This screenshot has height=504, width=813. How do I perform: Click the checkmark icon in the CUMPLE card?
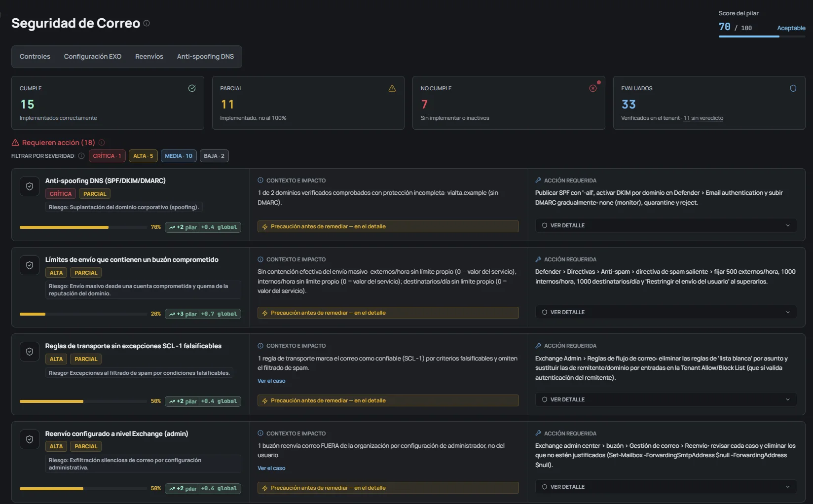(x=192, y=88)
